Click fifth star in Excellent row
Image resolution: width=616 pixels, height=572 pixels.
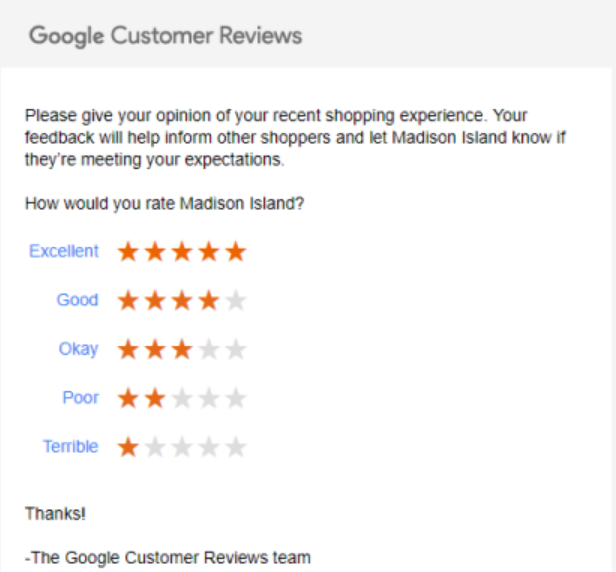tap(236, 251)
